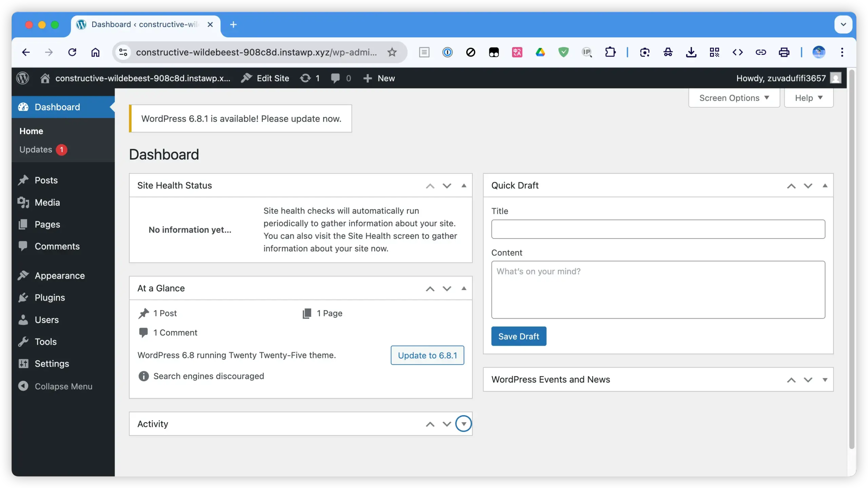This screenshot has height=488, width=868.
Task: Click the user avatar next to Howdy
Action: [x=835, y=78]
